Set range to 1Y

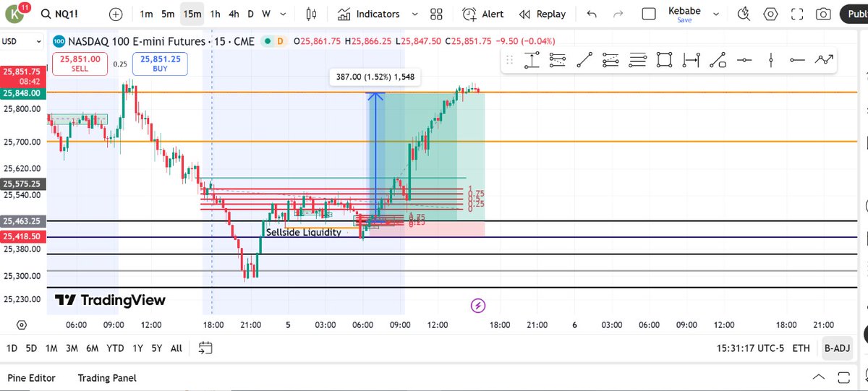coord(137,348)
